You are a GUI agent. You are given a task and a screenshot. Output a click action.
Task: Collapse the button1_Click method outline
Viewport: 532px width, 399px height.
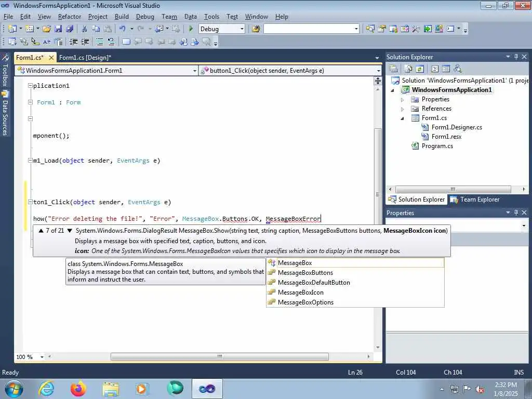[30, 202]
